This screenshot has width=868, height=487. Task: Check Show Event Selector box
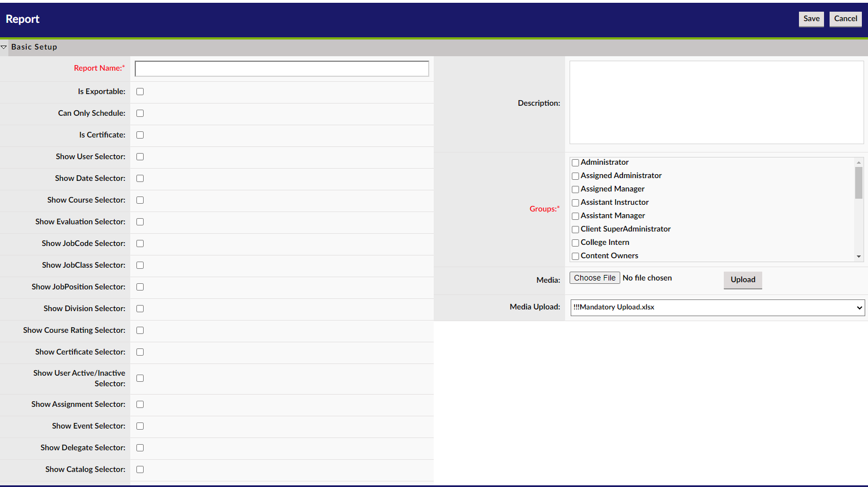click(140, 426)
